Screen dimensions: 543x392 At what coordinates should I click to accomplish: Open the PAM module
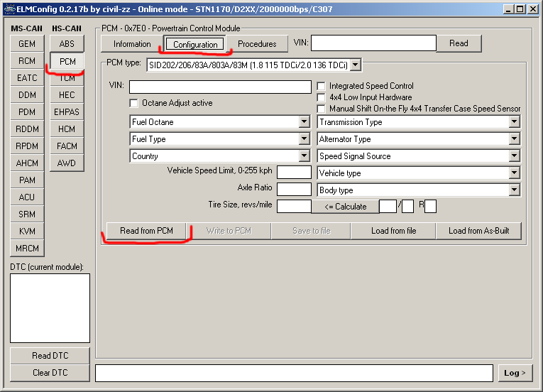click(x=28, y=180)
